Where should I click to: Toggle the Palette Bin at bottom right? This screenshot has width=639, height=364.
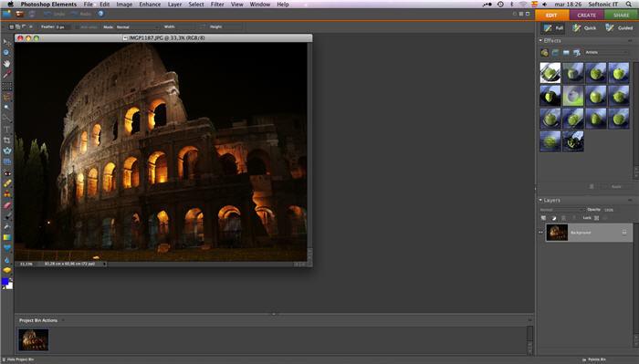pos(593,360)
